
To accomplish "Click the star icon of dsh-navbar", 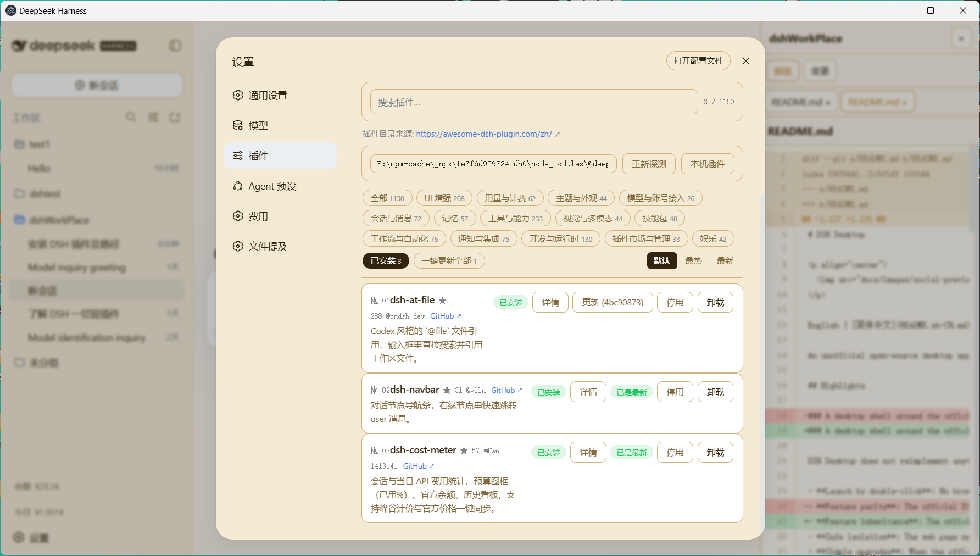I will pos(447,390).
